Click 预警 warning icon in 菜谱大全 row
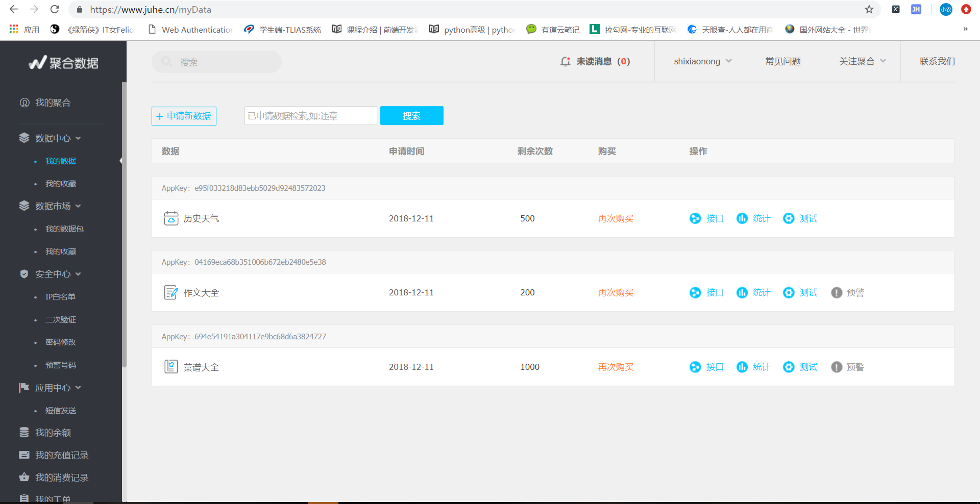 click(837, 367)
